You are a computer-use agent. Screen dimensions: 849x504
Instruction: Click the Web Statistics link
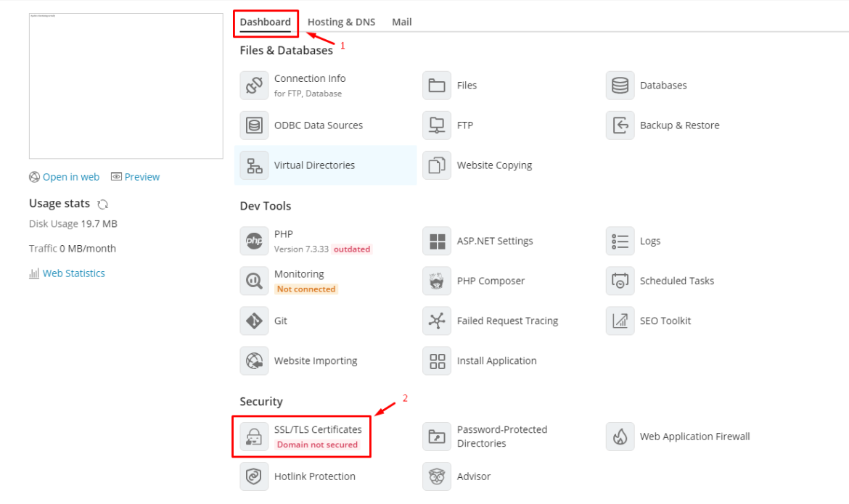click(x=73, y=273)
